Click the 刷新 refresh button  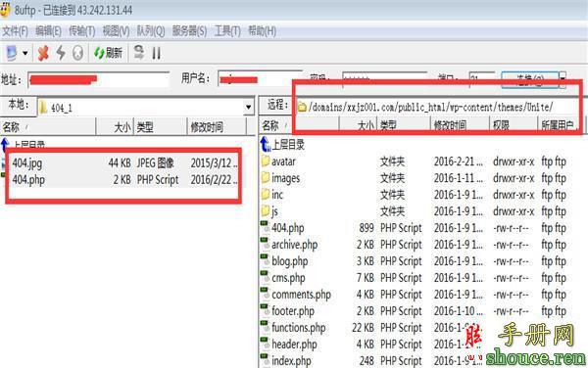pyautogui.click(x=108, y=53)
